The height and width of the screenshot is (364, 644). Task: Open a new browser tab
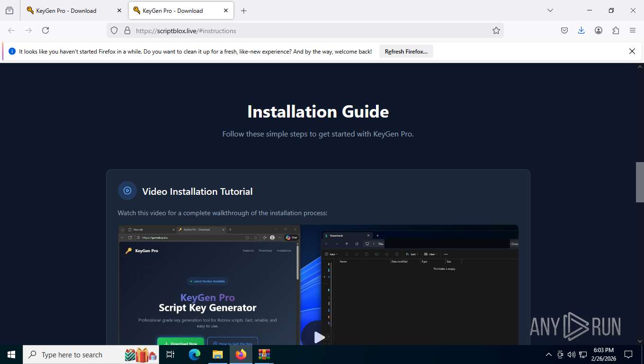tap(243, 10)
